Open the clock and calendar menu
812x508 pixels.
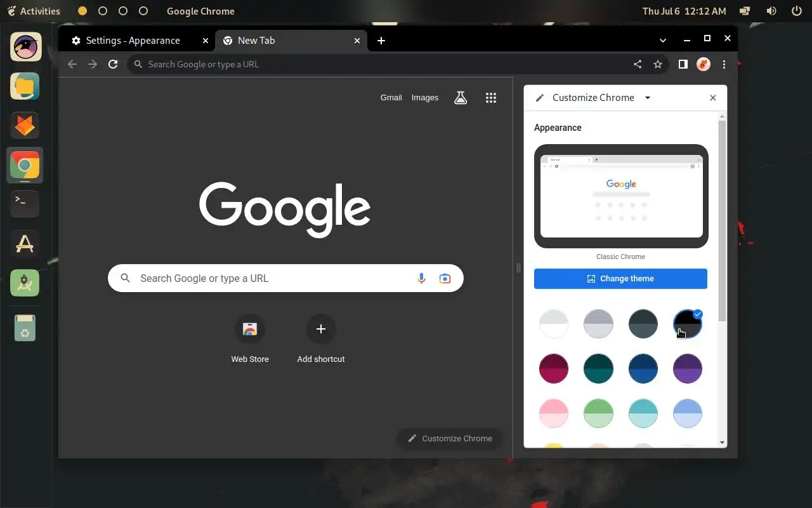pyautogui.click(x=684, y=11)
